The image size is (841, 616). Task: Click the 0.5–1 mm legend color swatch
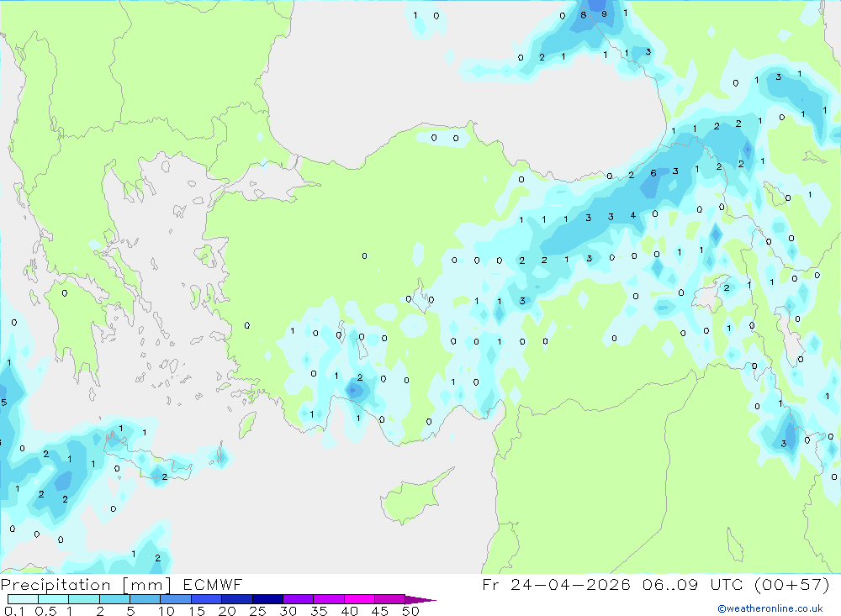point(53,599)
